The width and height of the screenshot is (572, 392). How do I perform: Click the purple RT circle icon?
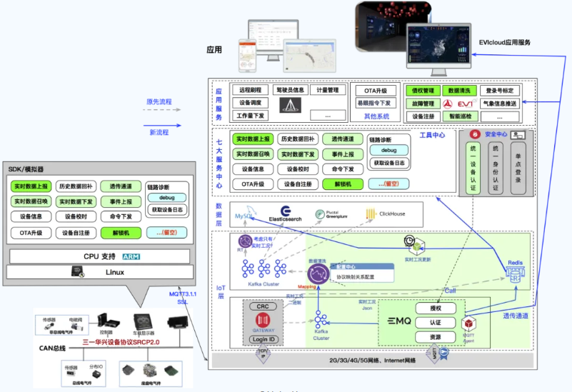pos(245,241)
